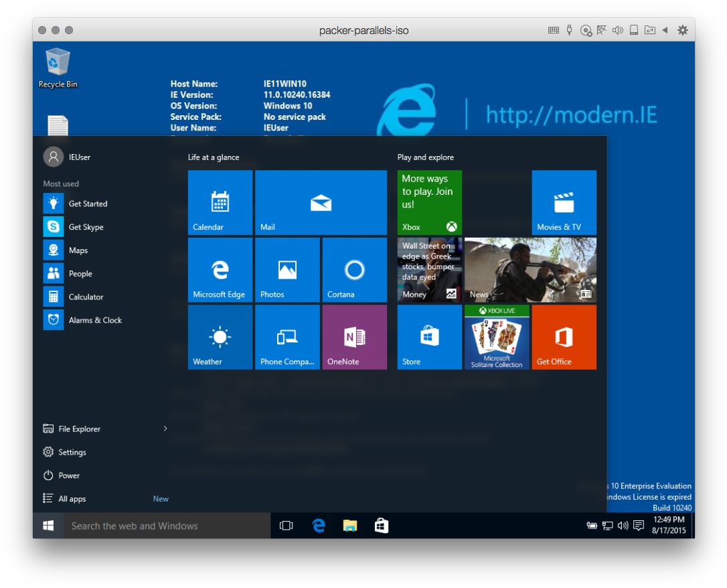
Task: Expand the File Explorer jump list arrow
Action: coord(165,429)
